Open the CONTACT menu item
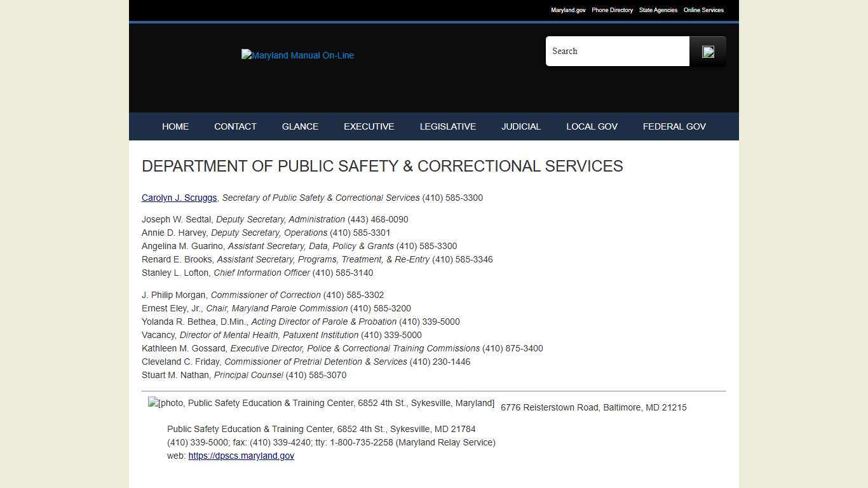868x488 pixels. click(235, 126)
